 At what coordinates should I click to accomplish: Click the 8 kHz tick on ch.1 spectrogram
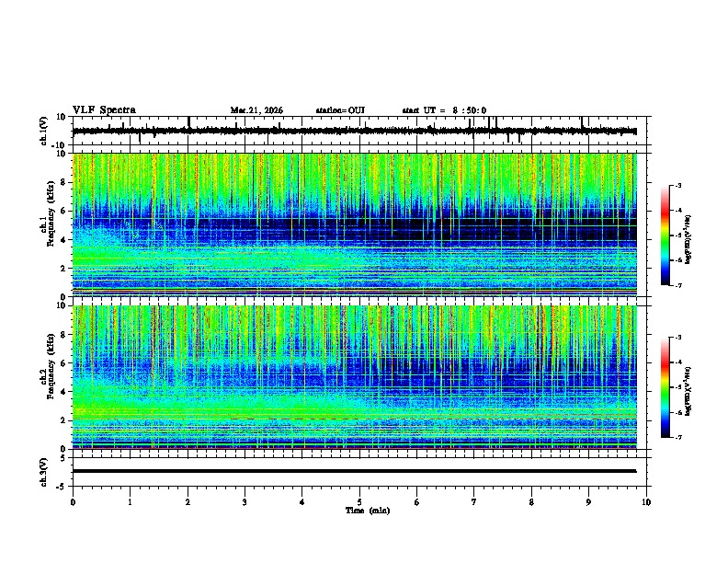63,182
